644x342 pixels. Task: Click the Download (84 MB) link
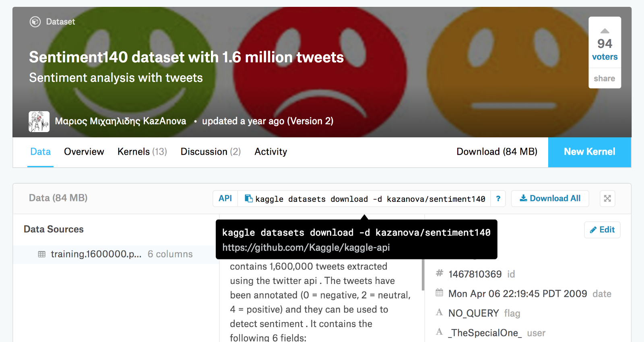pyautogui.click(x=497, y=152)
